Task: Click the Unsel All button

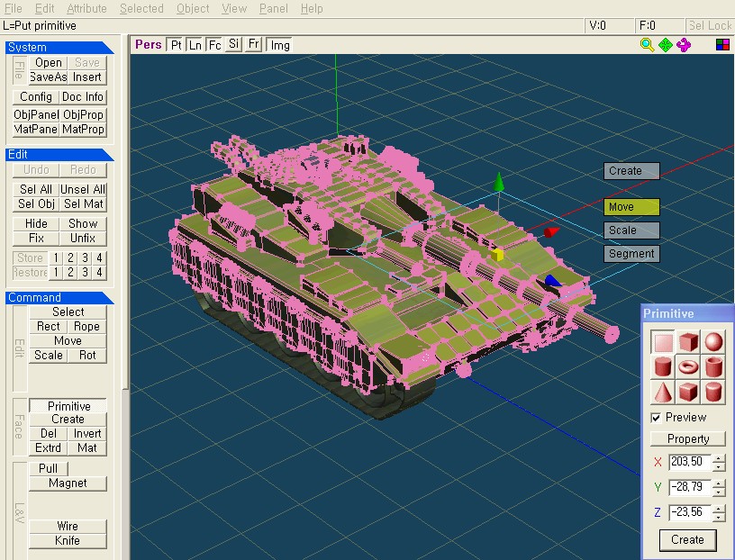Action: (83, 189)
